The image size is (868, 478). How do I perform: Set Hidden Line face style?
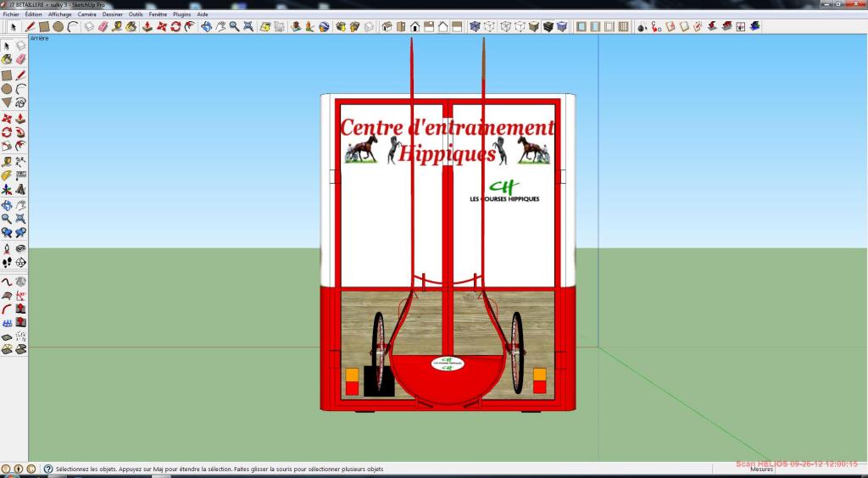(x=520, y=26)
